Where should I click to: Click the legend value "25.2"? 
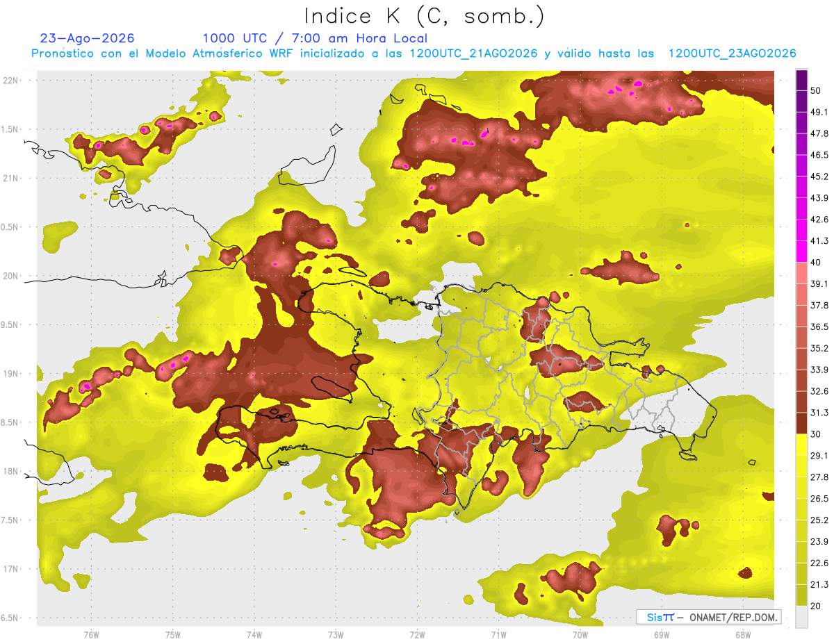pos(819,520)
